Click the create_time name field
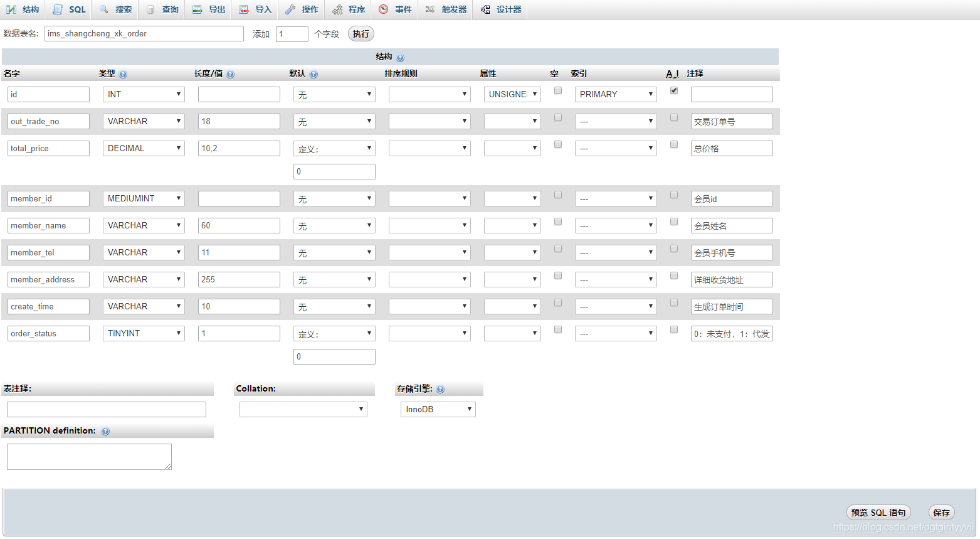This screenshot has width=980, height=539. pyautogui.click(x=48, y=306)
